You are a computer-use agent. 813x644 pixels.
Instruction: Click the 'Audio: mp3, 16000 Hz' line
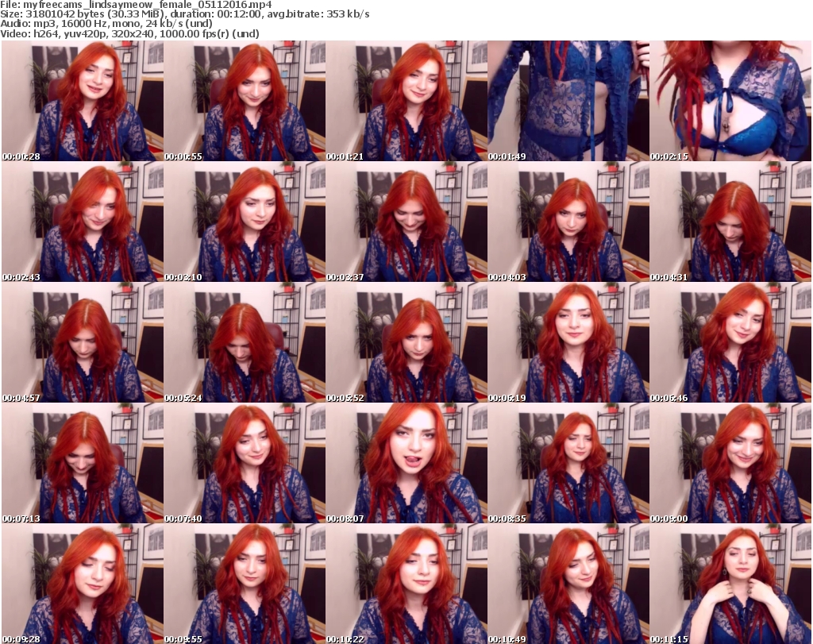point(106,24)
